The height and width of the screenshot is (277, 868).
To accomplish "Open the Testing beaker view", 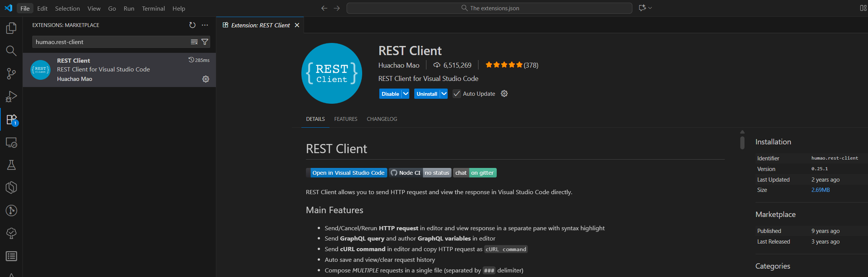I will pyautogui.click(x=11, y=165).
